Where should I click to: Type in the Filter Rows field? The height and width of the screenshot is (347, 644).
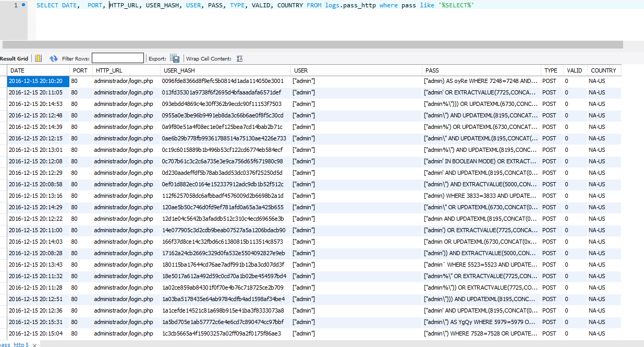pos(117,58)
